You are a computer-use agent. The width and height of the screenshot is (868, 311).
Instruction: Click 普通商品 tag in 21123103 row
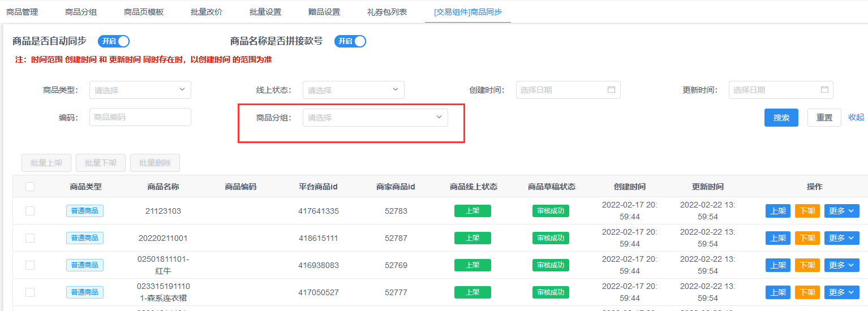85,211
